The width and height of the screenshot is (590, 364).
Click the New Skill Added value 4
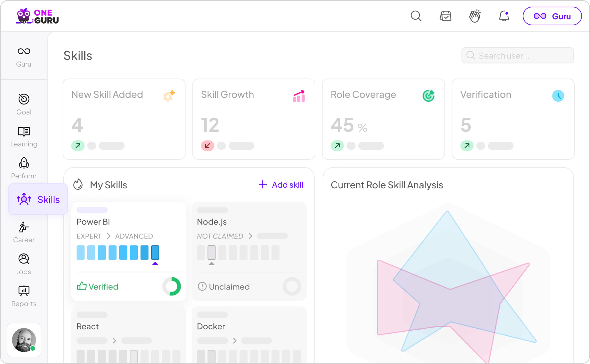pyautogui.click(x=77, y=125)
